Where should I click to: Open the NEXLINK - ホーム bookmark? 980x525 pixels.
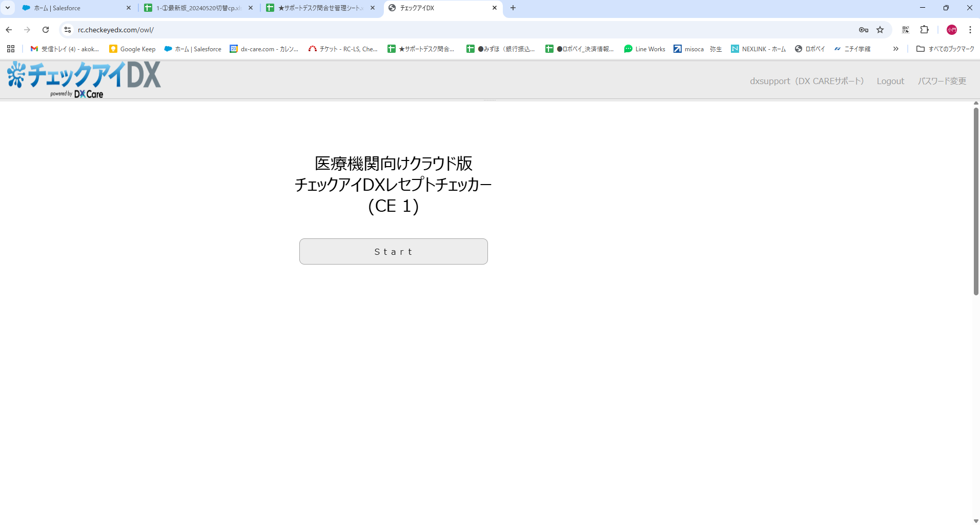point(759,49)
